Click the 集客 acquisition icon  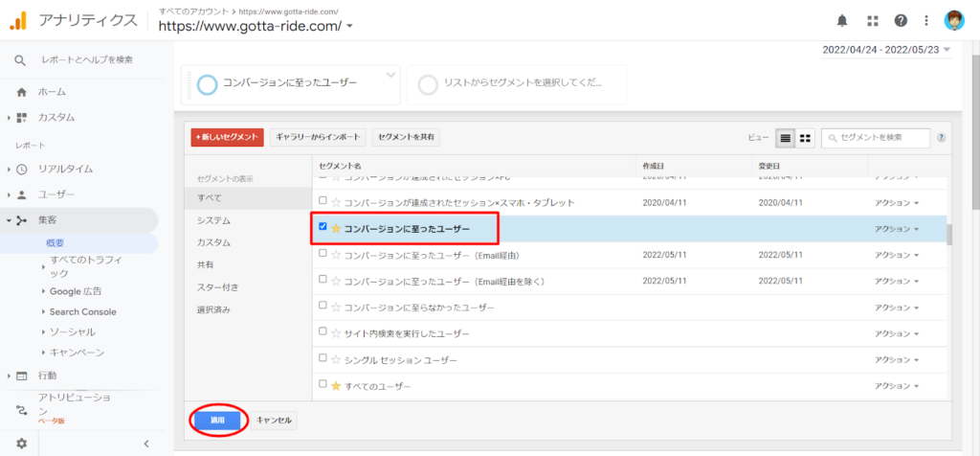[22, 220]
